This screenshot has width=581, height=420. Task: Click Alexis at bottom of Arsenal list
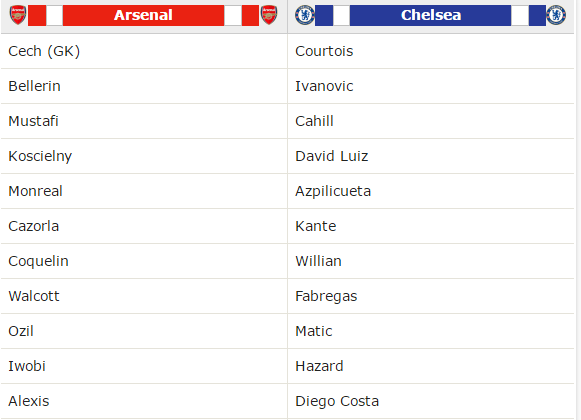pyautogui.click(x=29, y=401)
